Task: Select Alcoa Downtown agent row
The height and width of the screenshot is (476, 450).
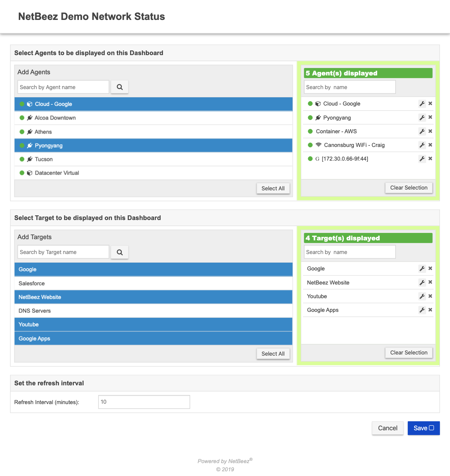Action: click(154, 118)
